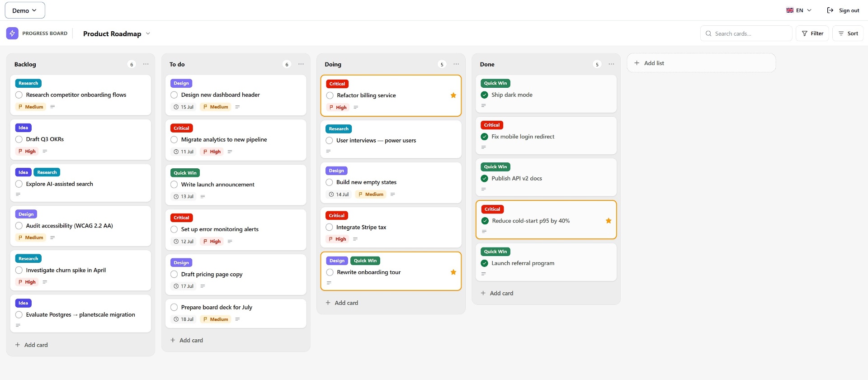The width and height of the screenshot is (868, 380).
Task: Click High priority flag on Integrate Stripe tax
Action: pos(338,239)
